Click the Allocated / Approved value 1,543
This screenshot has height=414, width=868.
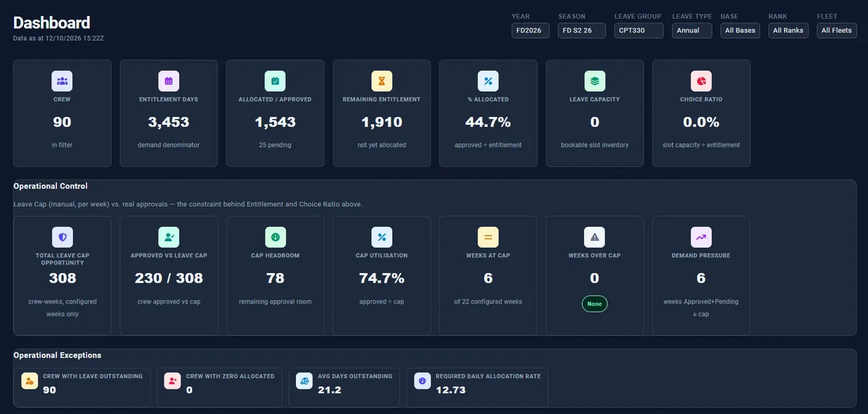(x=275, y=122)
